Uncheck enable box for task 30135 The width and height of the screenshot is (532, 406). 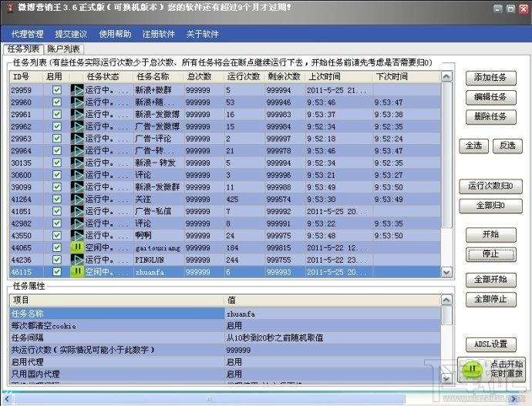57,163
